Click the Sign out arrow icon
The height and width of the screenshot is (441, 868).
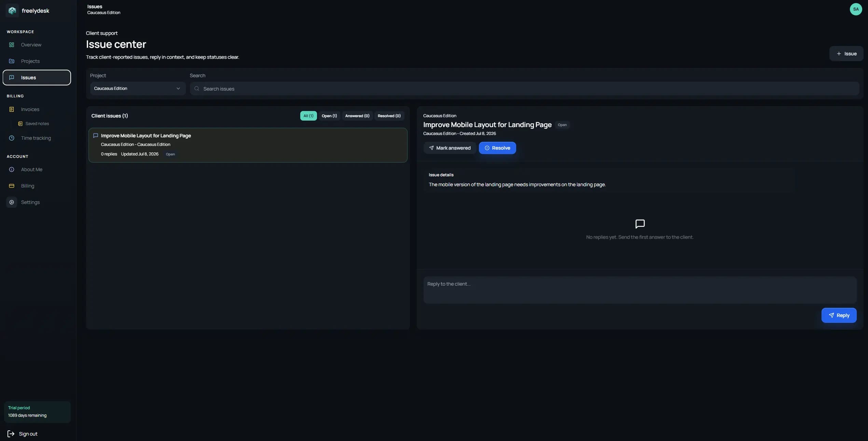pyautogui.click(x=11, y=434)
